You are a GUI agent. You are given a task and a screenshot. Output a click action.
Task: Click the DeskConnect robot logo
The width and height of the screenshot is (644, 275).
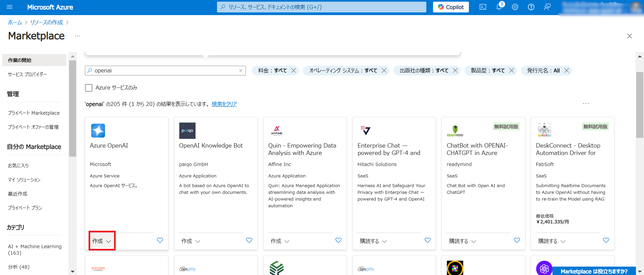click(544, 130)
